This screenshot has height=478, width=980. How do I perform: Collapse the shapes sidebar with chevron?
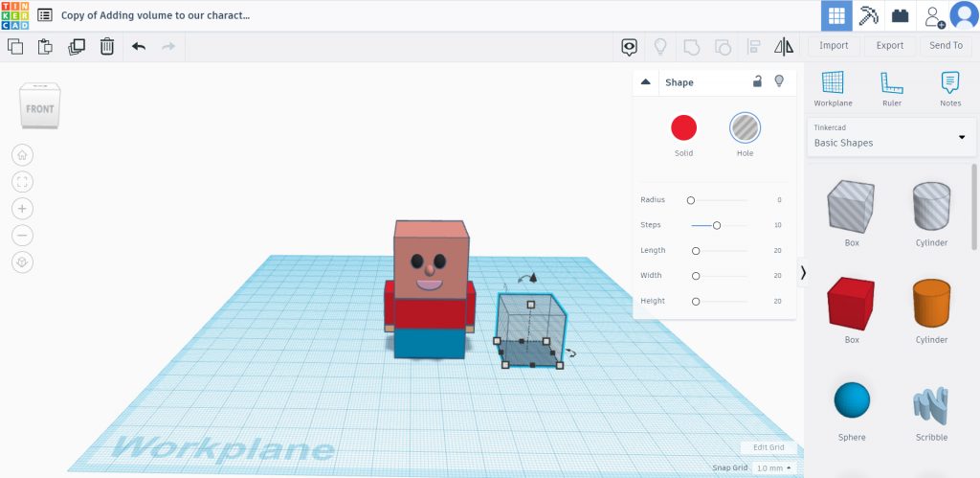[x=803, y=273]
